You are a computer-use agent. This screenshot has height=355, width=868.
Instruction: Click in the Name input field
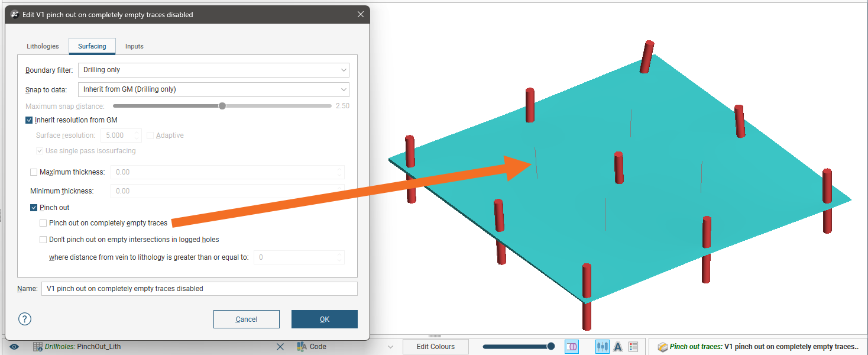(x=199, y=289)
